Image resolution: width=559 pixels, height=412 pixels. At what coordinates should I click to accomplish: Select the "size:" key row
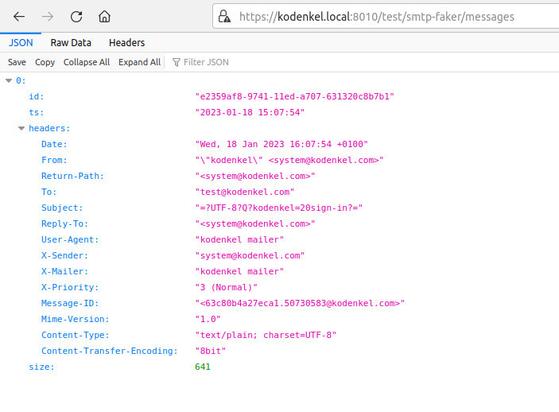pyautogui.click(x=41, y=367)
